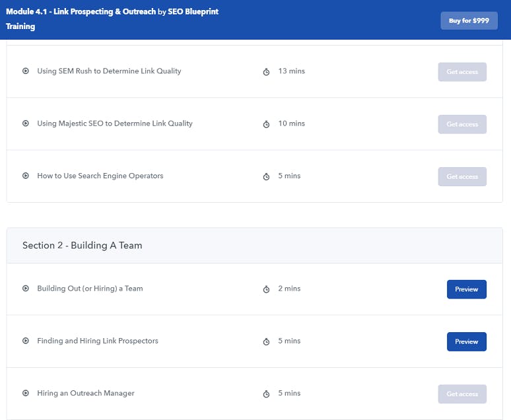Open lesson title How to Use Search Engine Operators

tap(100, 176)
